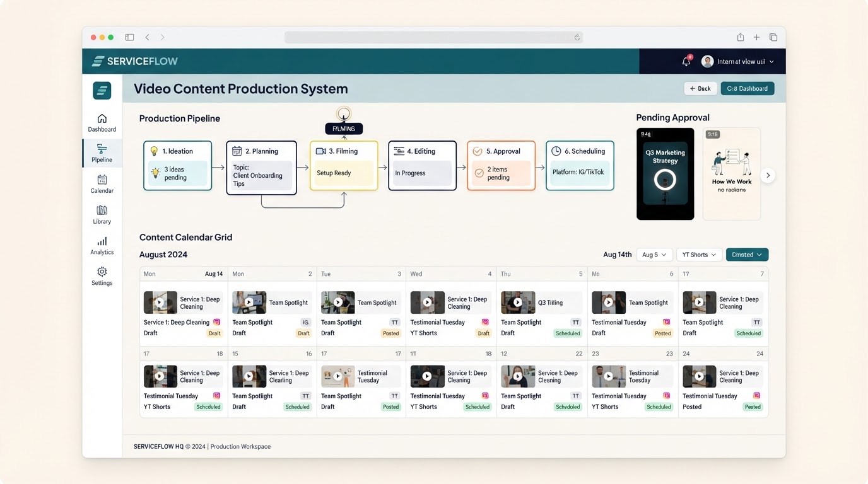868x484 pixels.
Task: Play Testimonial Tuesday video on day 23
Action: [609, 376]
